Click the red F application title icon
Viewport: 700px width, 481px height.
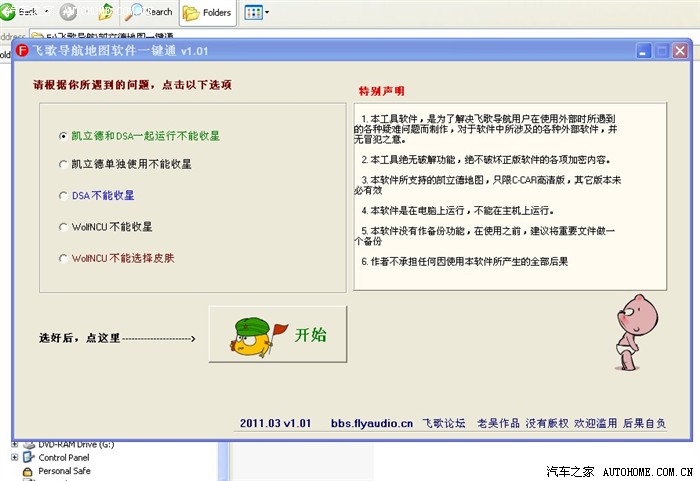pyautogui.click(x=23, y=49)
